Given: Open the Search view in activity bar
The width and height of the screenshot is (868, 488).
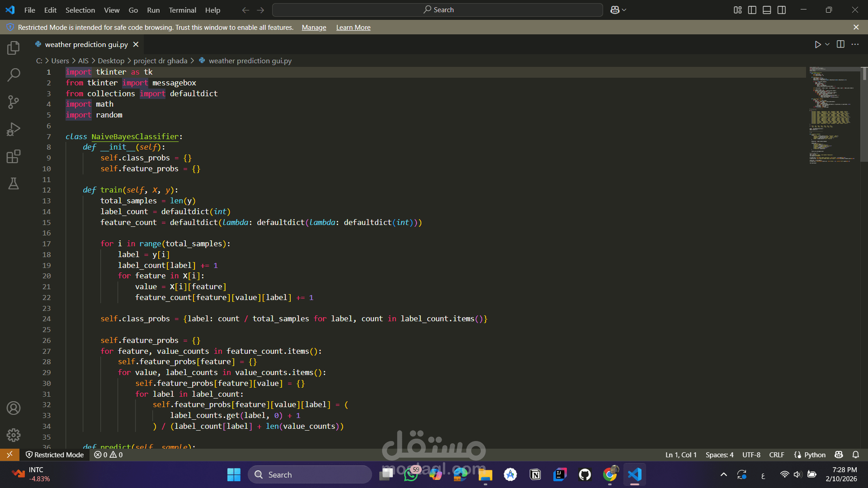Looking at the screenshot, I should [x=14, y=75].
